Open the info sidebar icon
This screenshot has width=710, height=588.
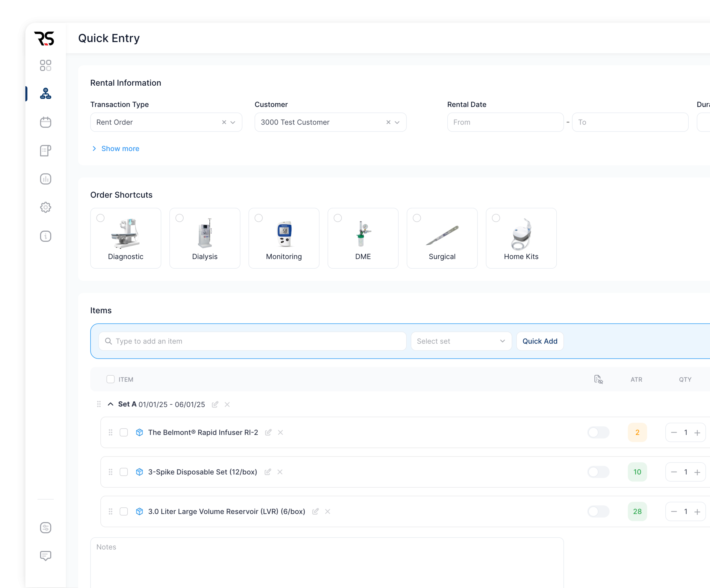click(45, 236)
